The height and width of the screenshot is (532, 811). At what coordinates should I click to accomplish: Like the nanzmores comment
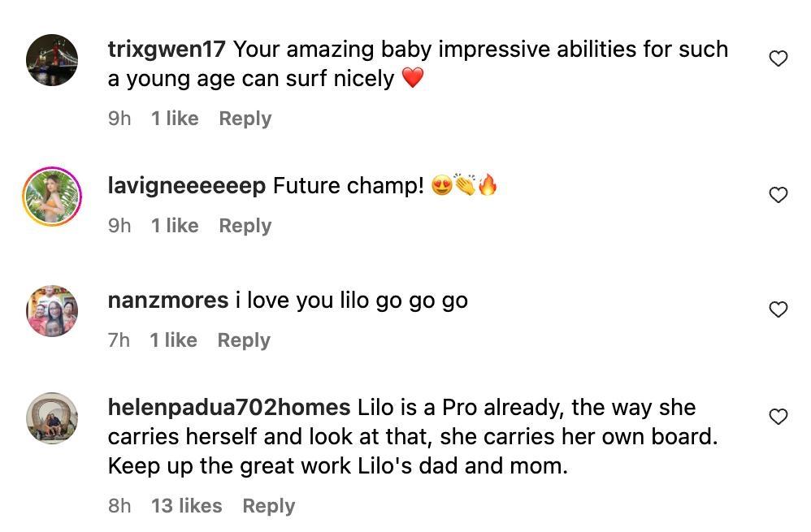[x=778, y=309]
